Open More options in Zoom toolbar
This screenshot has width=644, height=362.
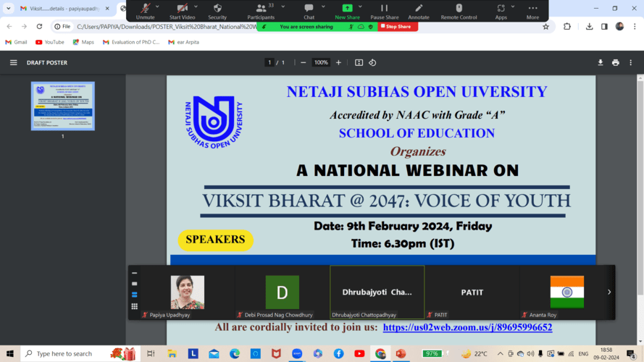[532, 11]
